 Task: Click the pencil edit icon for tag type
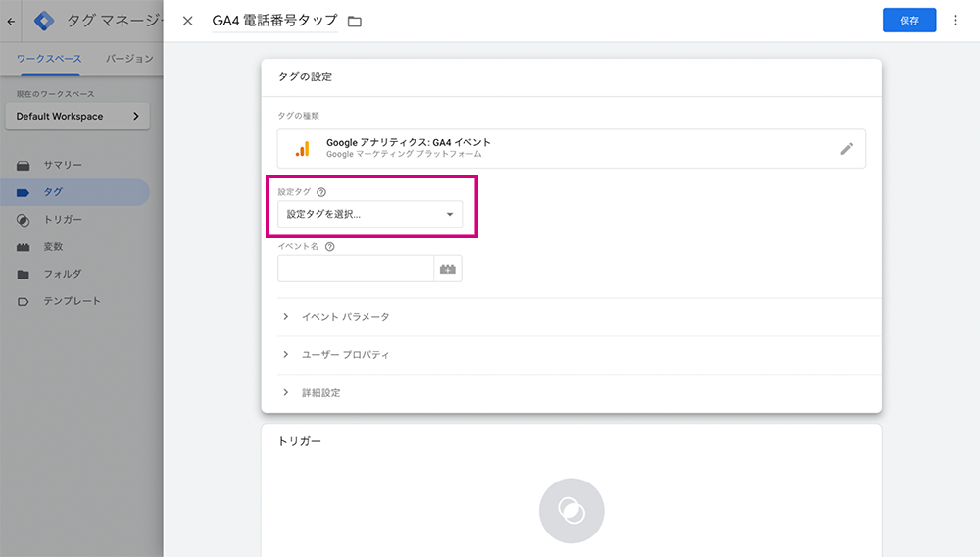pyautogui.click(x=846, y=149)
